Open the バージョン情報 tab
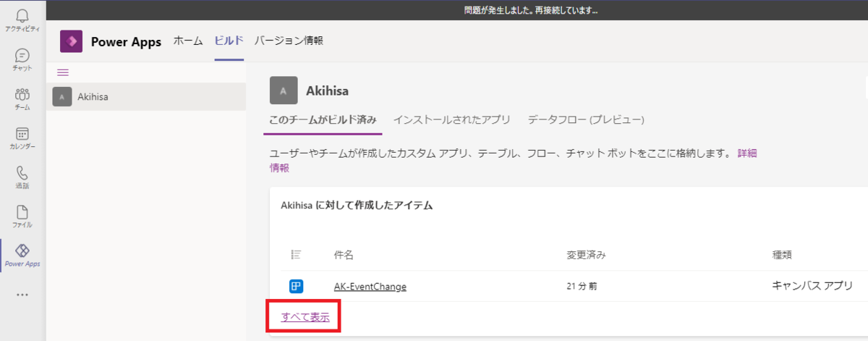The width and height of the screenshot is (868, 341). pos(289,41)
